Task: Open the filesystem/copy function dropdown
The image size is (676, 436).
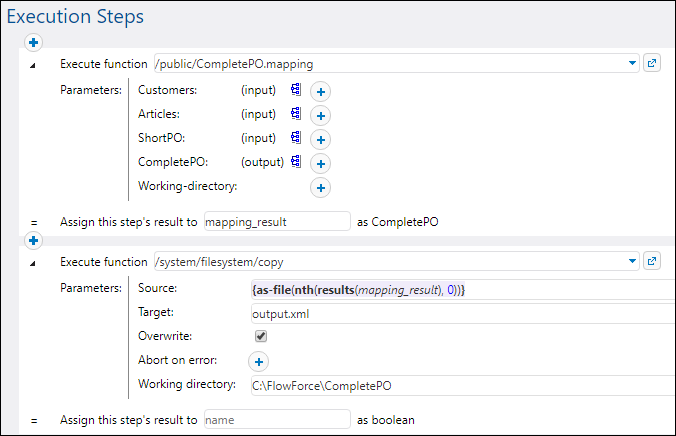Action: (x=632, y=262)
